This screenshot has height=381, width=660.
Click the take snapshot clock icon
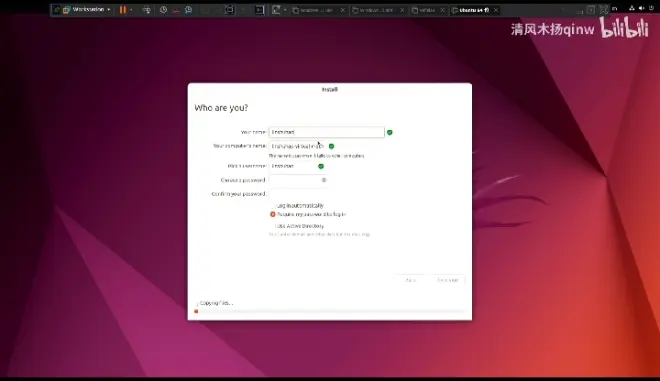[x=163, y=10]
